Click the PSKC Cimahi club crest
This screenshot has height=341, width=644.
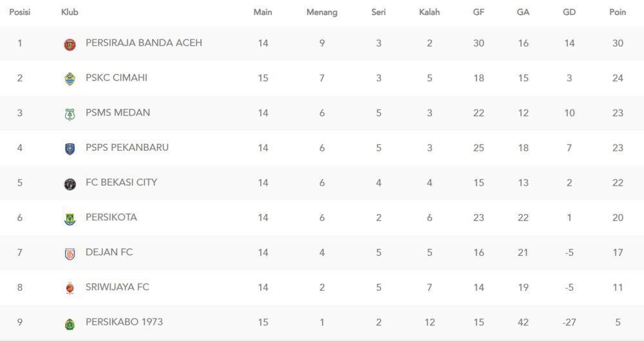click(x=70, y=79)
